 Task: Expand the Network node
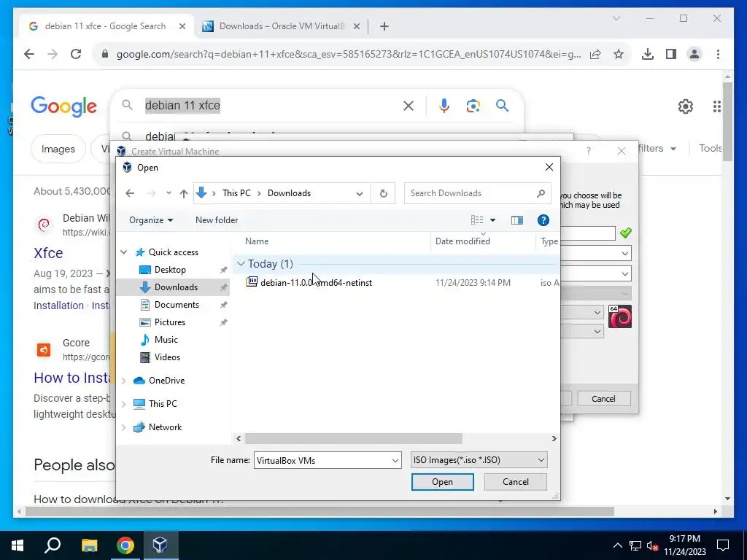124,427
